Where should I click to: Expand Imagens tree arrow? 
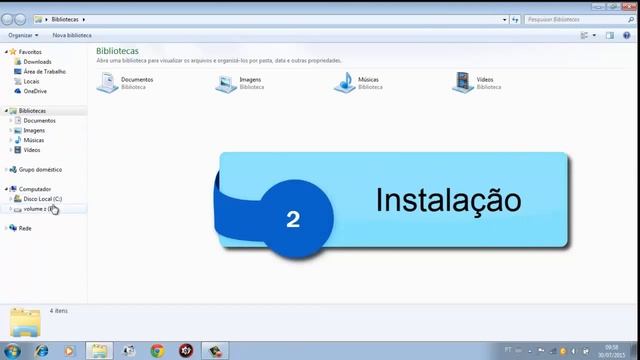[x=11, y=130]
